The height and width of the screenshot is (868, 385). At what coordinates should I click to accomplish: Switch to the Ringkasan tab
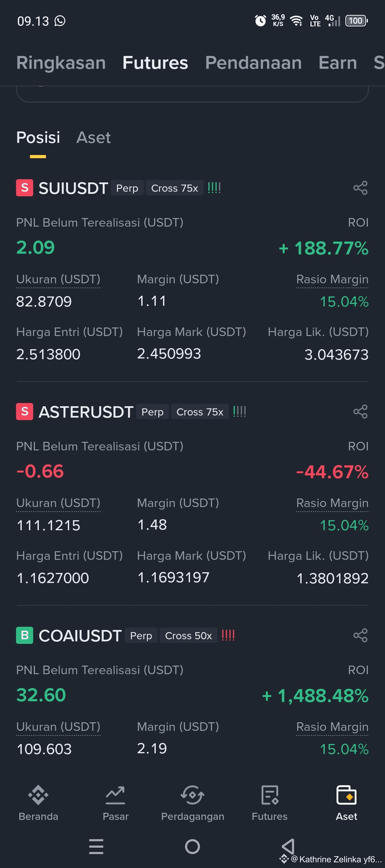pos(61,63)
